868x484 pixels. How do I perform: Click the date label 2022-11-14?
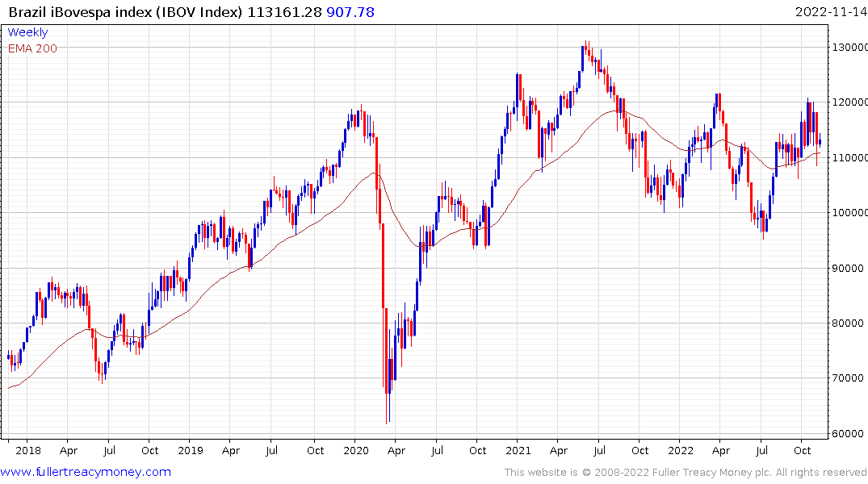[x=832, y=11]
